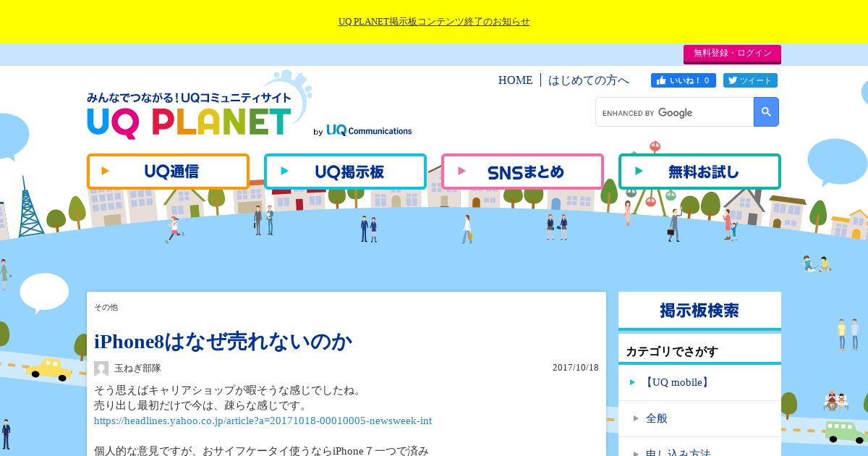
Task: Open the UQ通信 navigation tab
Action: (168, 172)
